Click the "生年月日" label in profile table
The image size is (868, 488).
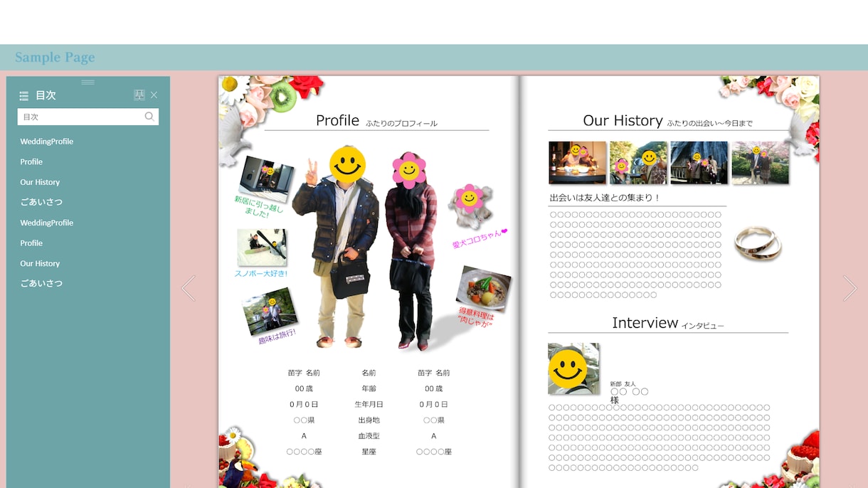[369, 405]
